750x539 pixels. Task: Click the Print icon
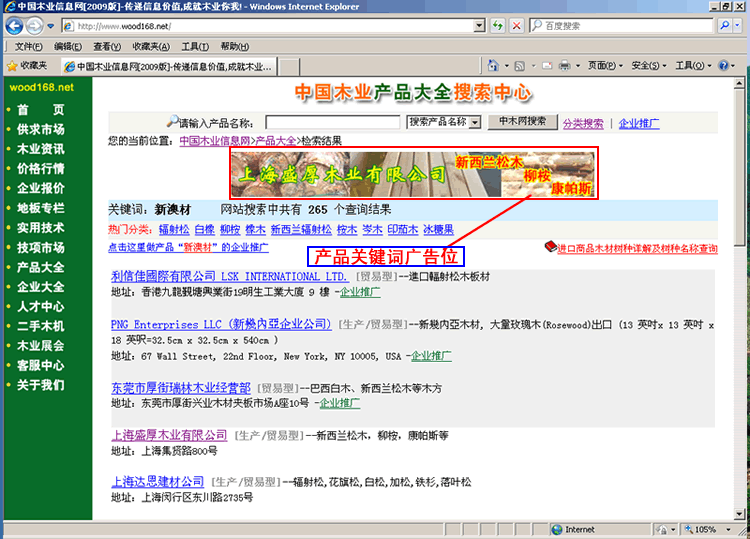565,66
